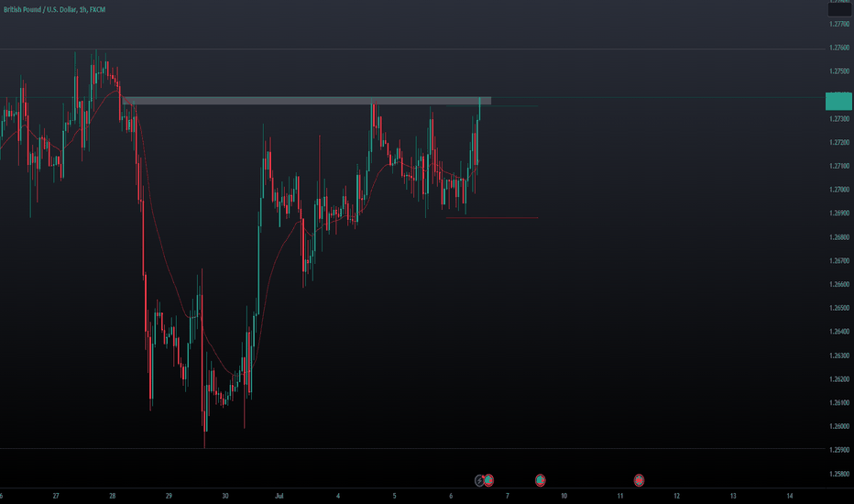
Task: Click the 5 date label on the time axis
Action: click(394, 496)
